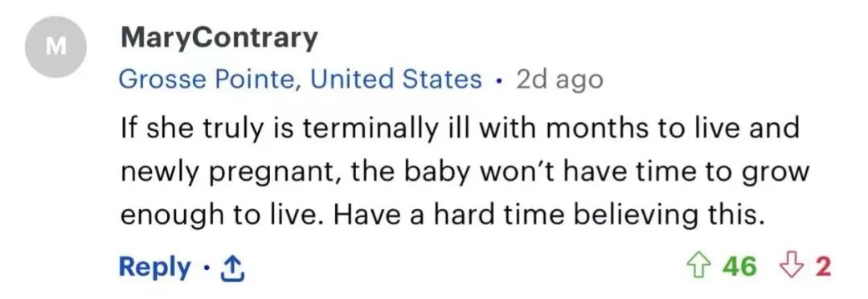Viewport: 868px width, 299px height.
Task: Open the gray M avatar circle
Action: pyautogui.click(x=56, y=47)
